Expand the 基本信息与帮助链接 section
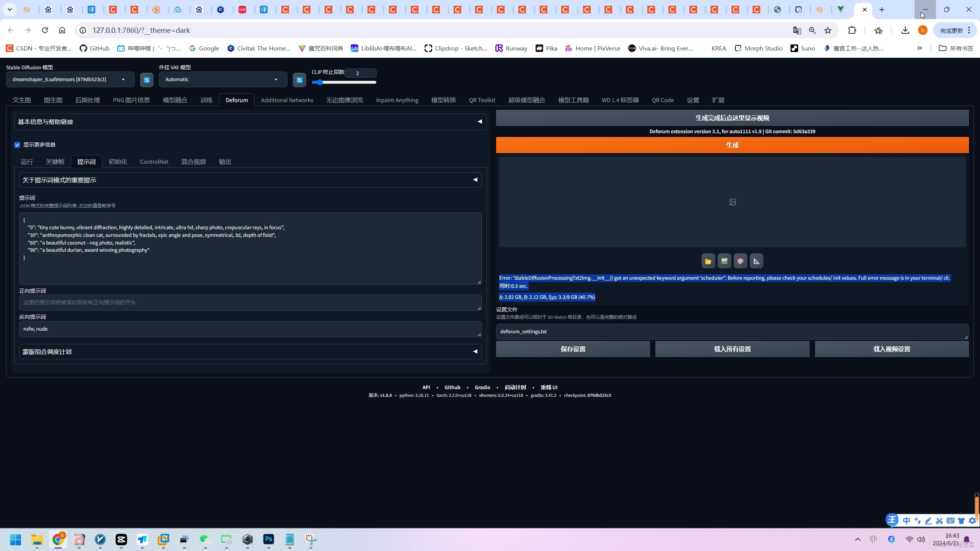The height and width of the screenshot is (551, 980). tap(250, 122)
